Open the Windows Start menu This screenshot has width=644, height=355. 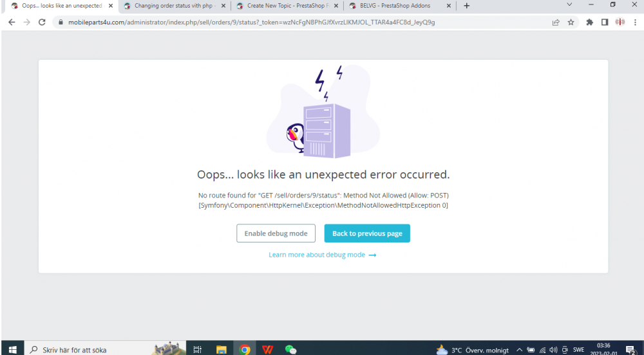12,350
